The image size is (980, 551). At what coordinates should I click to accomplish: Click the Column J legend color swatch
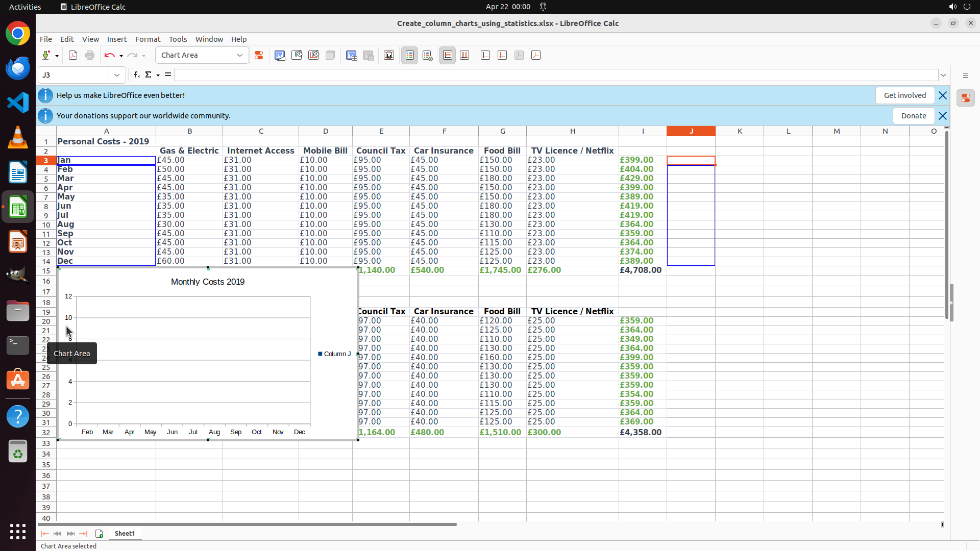click(320, 354)
